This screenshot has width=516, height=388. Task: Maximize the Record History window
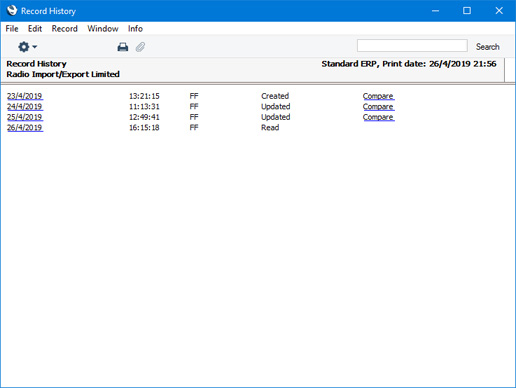click(467, 11)
